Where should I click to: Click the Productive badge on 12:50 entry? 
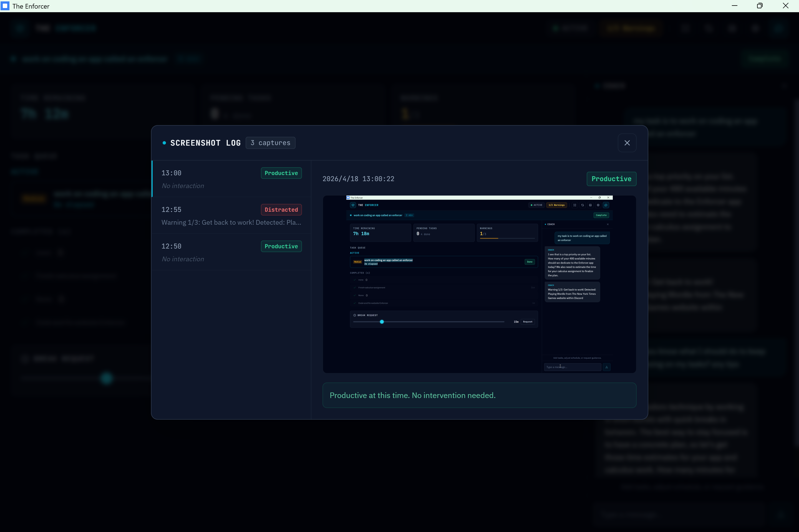tap(281, 246)
